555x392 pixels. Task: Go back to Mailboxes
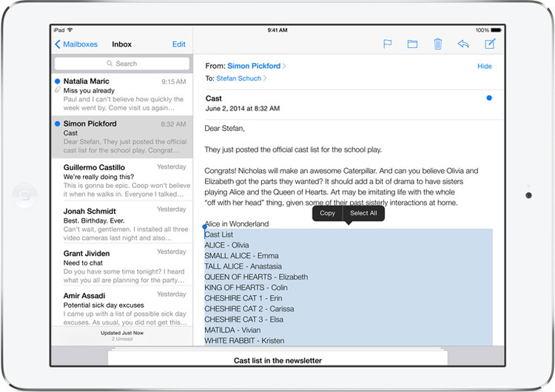pyautogui.click(x=76, y=44)
